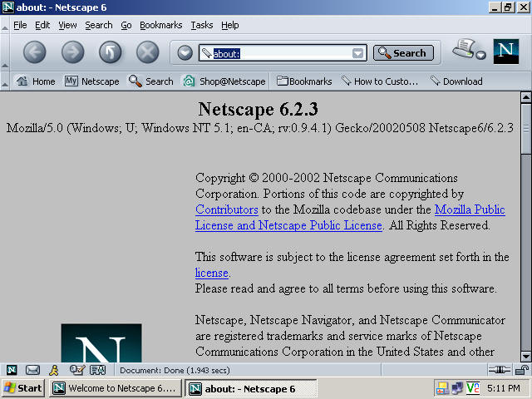Open the round dropdown left of the address bar

(x=185, y=53)
